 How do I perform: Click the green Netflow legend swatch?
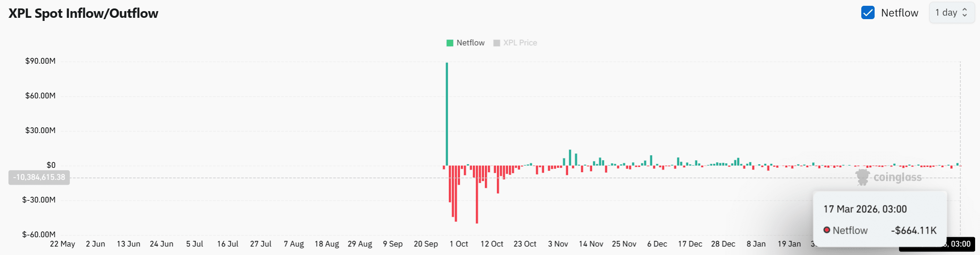pos(450,43)
